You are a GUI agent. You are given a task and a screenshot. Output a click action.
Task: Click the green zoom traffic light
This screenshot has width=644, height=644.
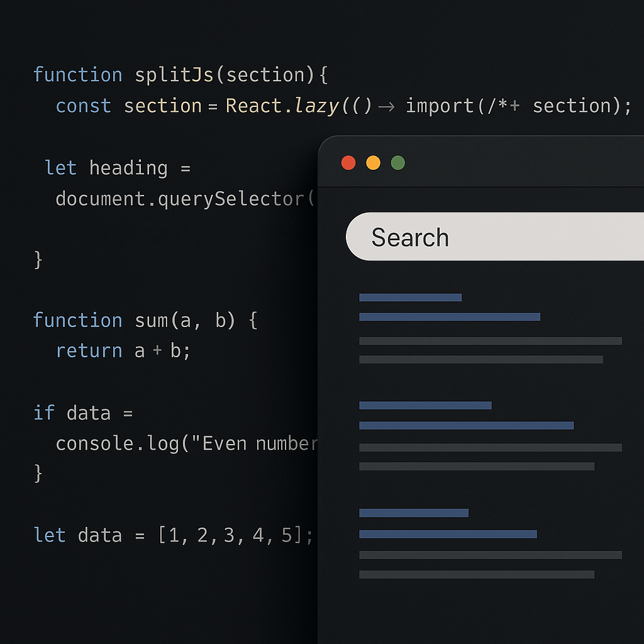397,162
